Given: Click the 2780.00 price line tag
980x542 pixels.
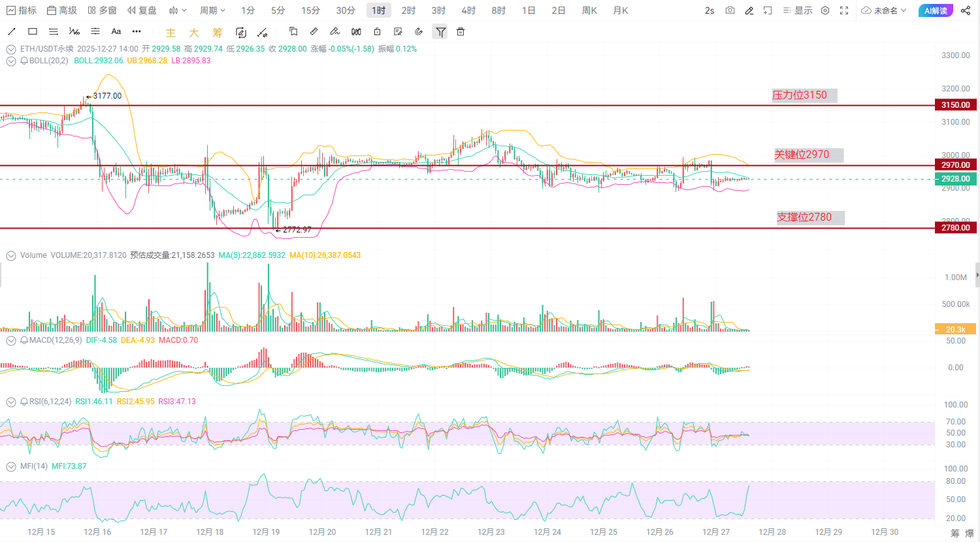Looking at the screenshot, I should [955, 228].
